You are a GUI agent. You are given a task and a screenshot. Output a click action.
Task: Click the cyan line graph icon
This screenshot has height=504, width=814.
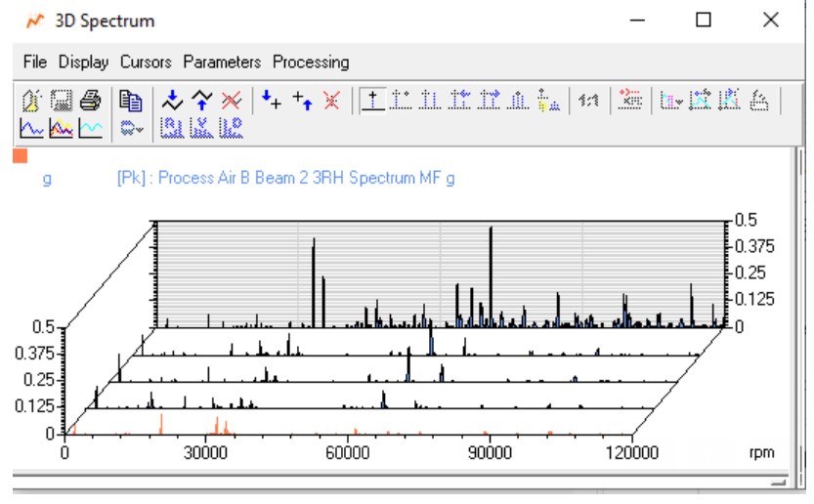89,128
